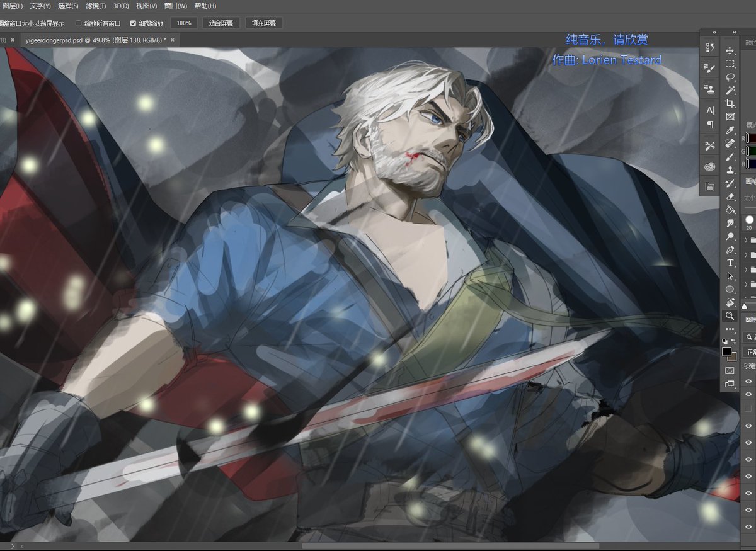Click the 100% zoom button
The width and height of the screenshot is (756, 551).
(x=184, y=23)
